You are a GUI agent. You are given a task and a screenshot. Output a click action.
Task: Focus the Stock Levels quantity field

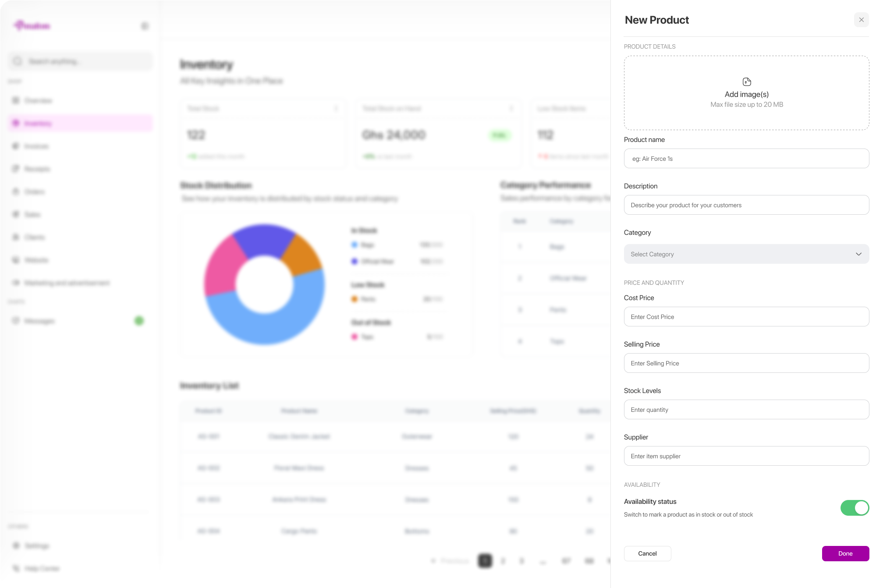coord(746,410)
